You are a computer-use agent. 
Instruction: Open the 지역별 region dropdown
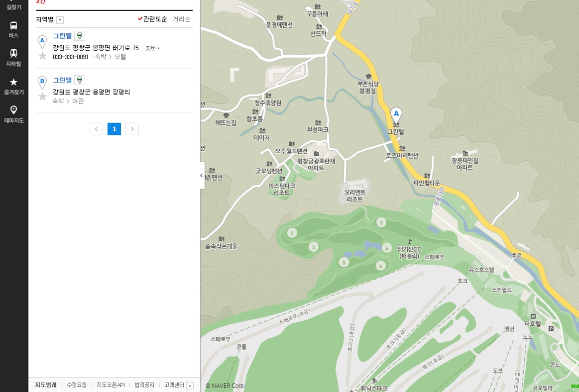click(60, 20)
